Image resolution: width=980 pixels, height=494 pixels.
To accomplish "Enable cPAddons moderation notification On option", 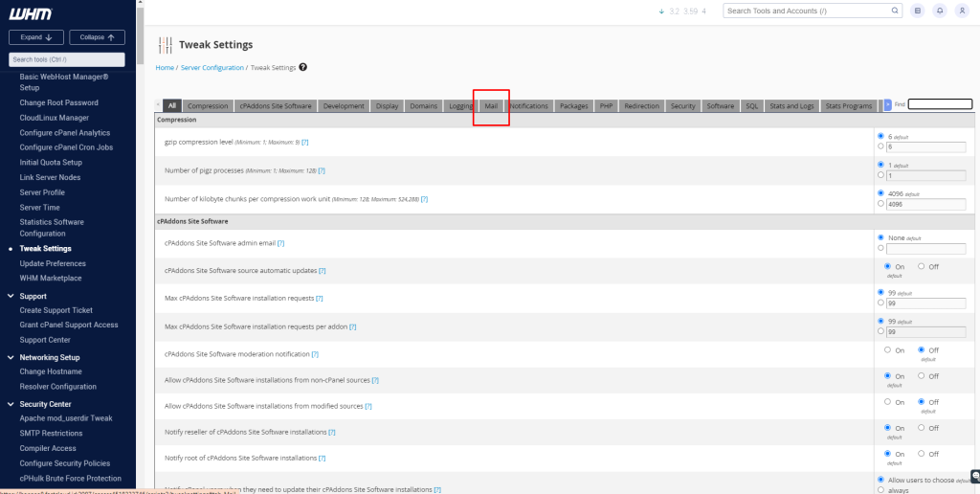I will [x=887, y=350].
